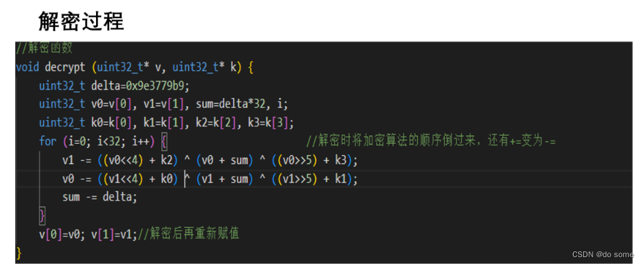Image resolution: width=644 pixels, height=264 pixels.
Task: Click the line starting with v0 -=
Action: point(210,179)
